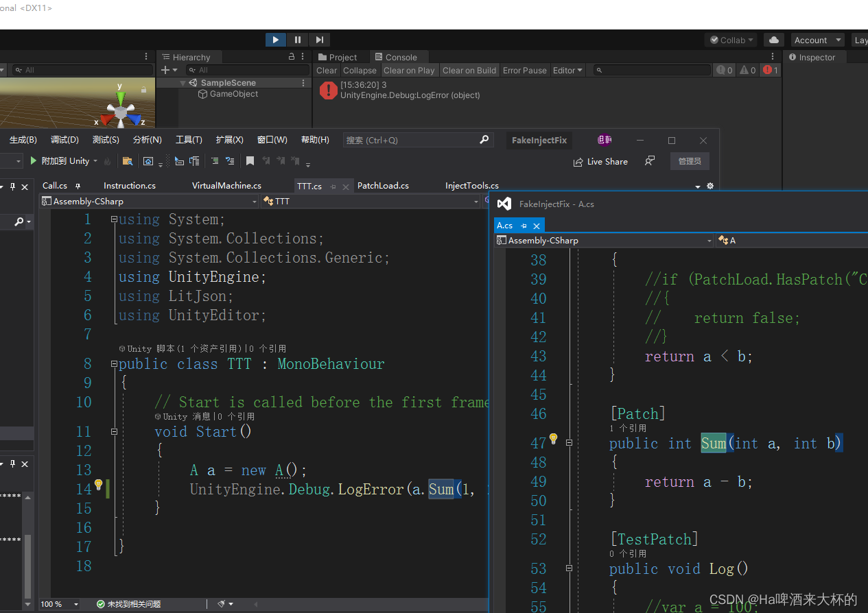The image size is (868, 613).
Task: Toggle Error Pause in Console
Action: tap(524, 70)
